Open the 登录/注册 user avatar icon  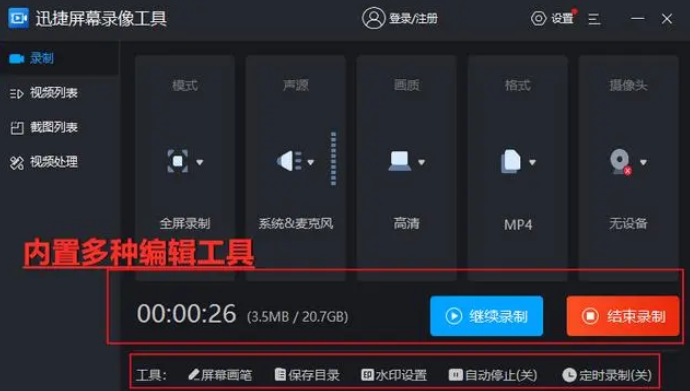pos(373,18)
